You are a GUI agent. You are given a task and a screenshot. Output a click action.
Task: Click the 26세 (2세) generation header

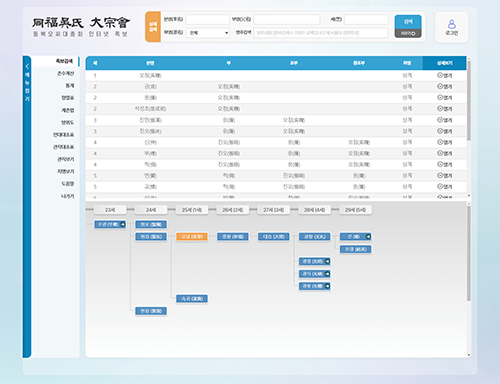233,210
